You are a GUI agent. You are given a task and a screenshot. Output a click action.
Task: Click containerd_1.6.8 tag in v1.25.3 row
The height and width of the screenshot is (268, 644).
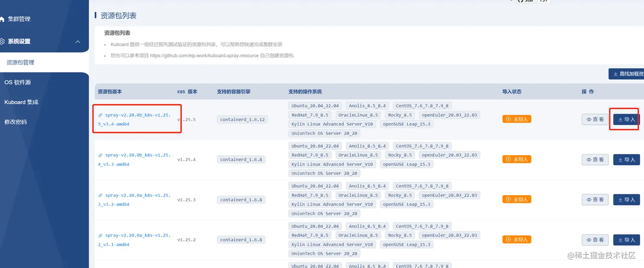(241, 200)
